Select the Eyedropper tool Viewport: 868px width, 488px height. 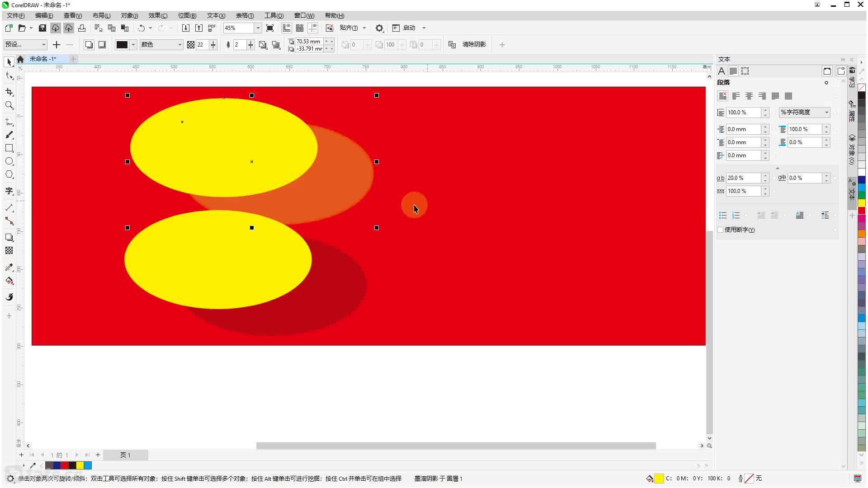(x=9, y=267)
